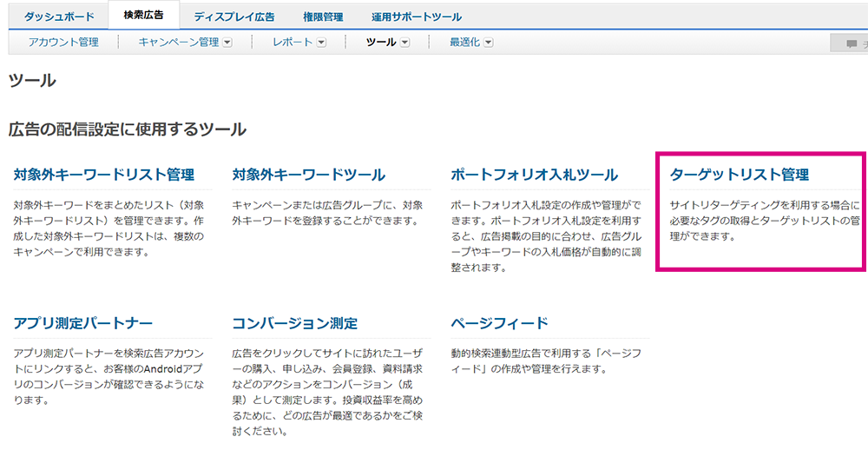
Task: Click the ツール menu item
Action: click(381, 42)
